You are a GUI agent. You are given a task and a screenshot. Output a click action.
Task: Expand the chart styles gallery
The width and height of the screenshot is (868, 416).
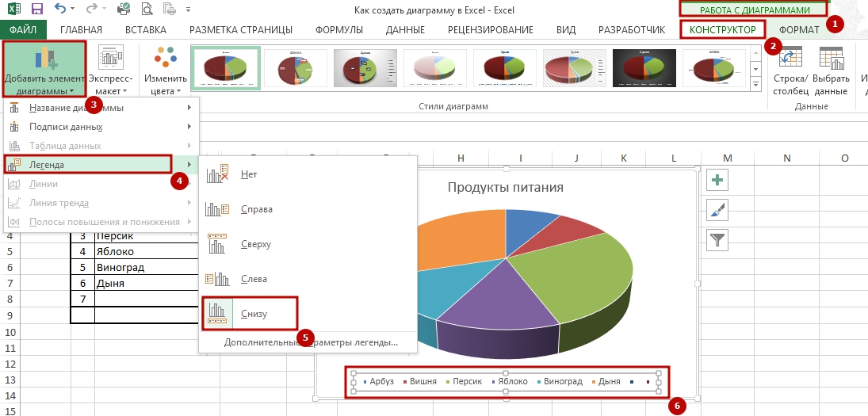[x=755, y=84]
